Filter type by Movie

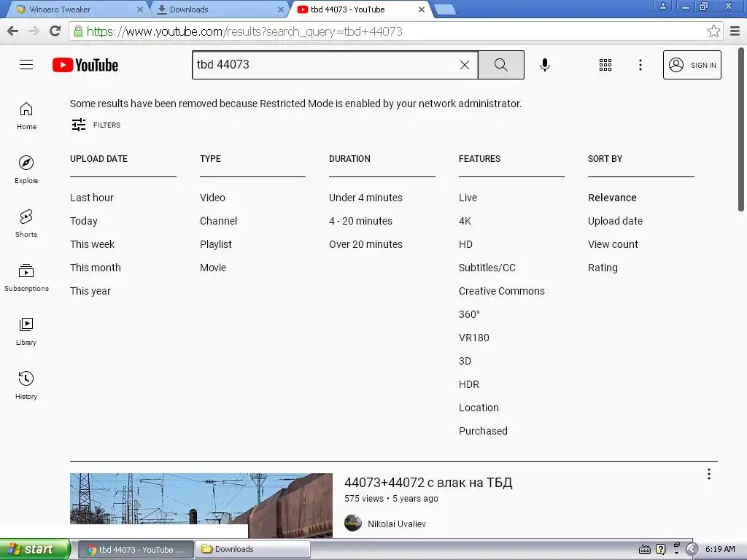pos(213,268)
